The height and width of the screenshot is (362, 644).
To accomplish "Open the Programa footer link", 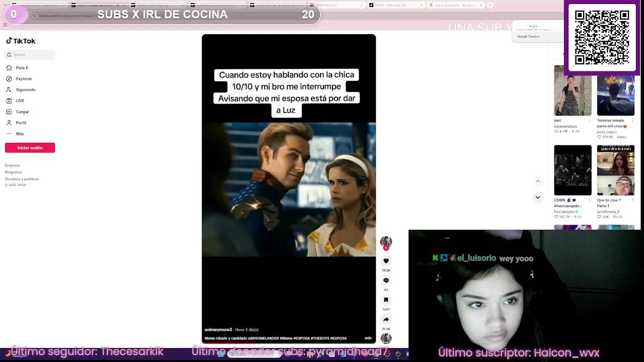I will [13, 172].
